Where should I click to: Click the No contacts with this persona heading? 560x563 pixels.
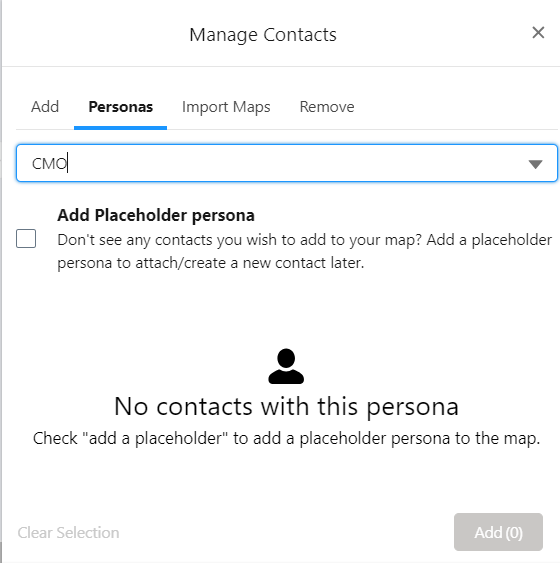pyautogui.click(x=286, y=406)
